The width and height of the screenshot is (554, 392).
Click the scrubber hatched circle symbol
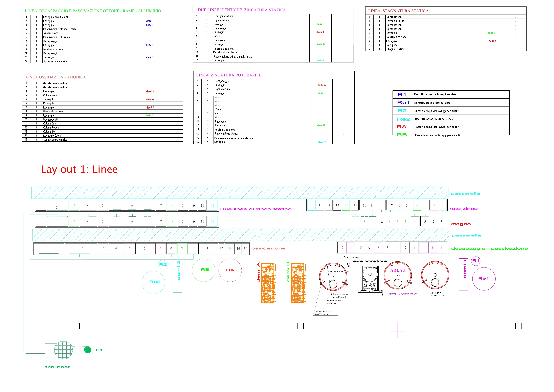pos(63,350)
